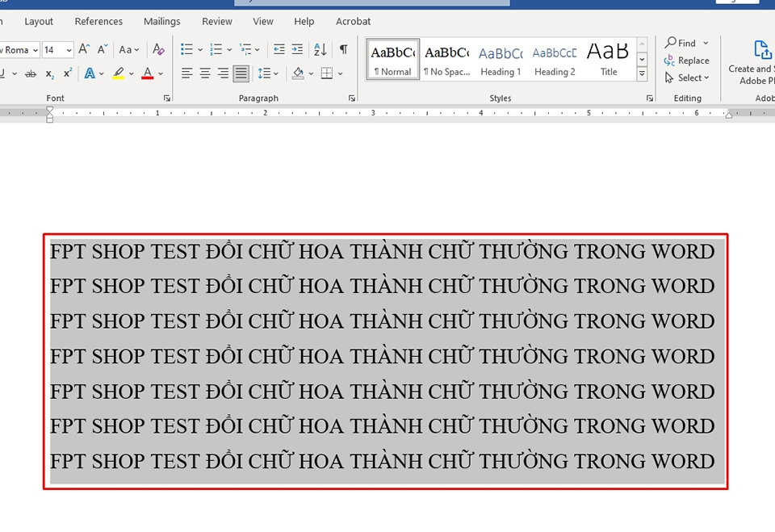Open font color dropdown arrow
Screen dimensions: 775x532
(161, 73)
